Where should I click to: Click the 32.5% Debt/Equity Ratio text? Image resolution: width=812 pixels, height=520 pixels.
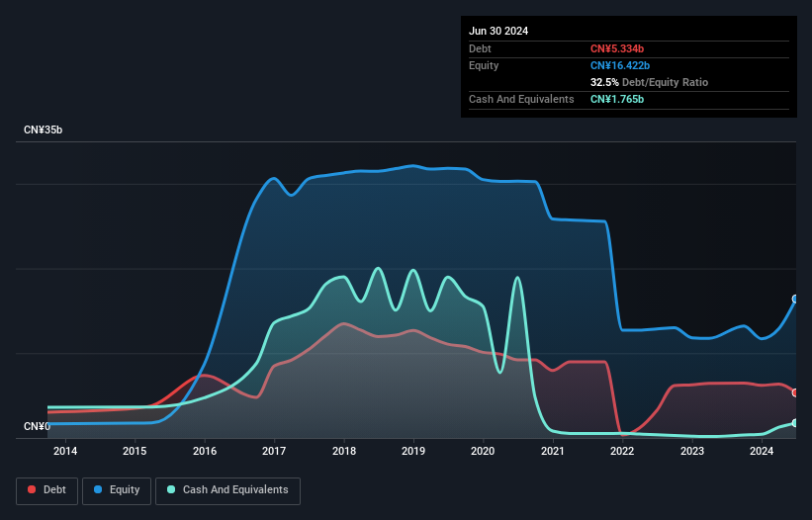(x=649, y=82)
